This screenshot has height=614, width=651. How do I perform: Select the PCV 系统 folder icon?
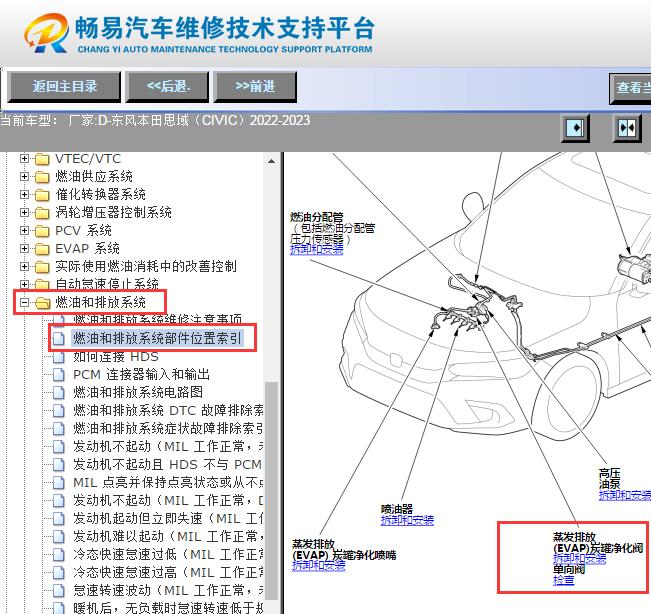tap(42, 231)
